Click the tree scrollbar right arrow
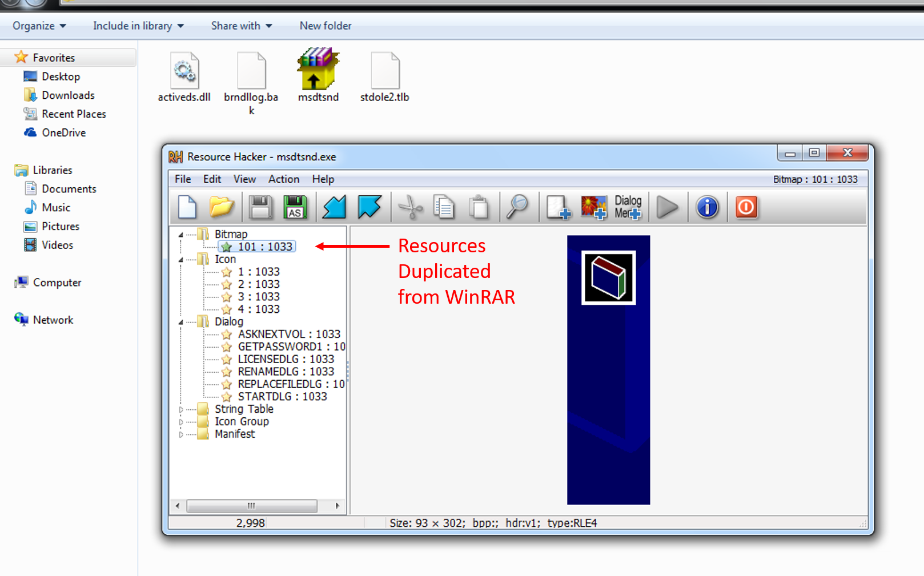Screen dimensions: 924x576 338,506
